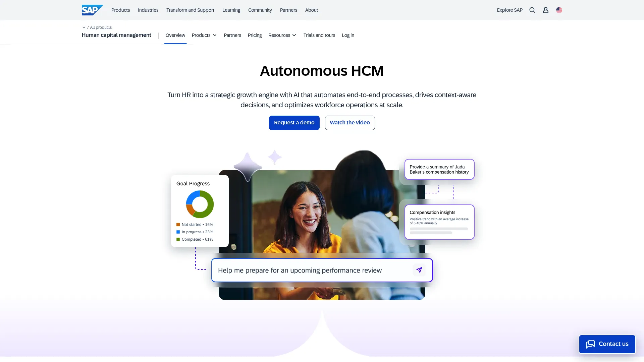The image size is (644, 362).
Task: Click the 'Completed • 61%' label
Action: (x=197, y=239)
